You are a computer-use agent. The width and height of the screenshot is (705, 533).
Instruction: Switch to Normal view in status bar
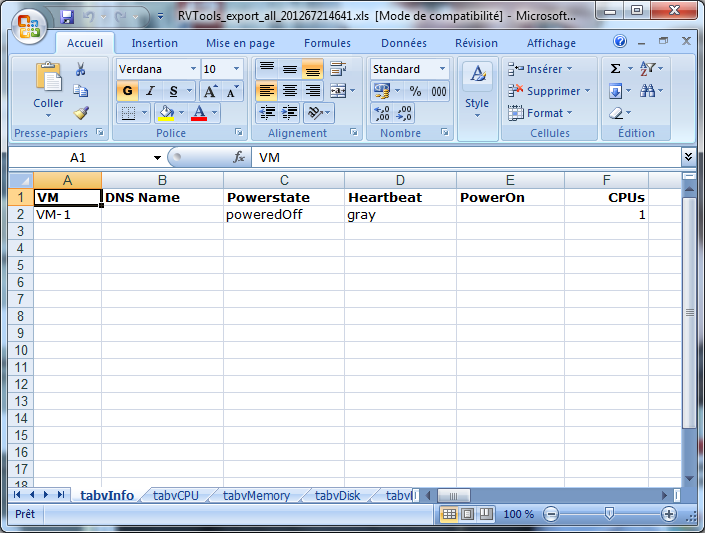click(x=449, y=514)
